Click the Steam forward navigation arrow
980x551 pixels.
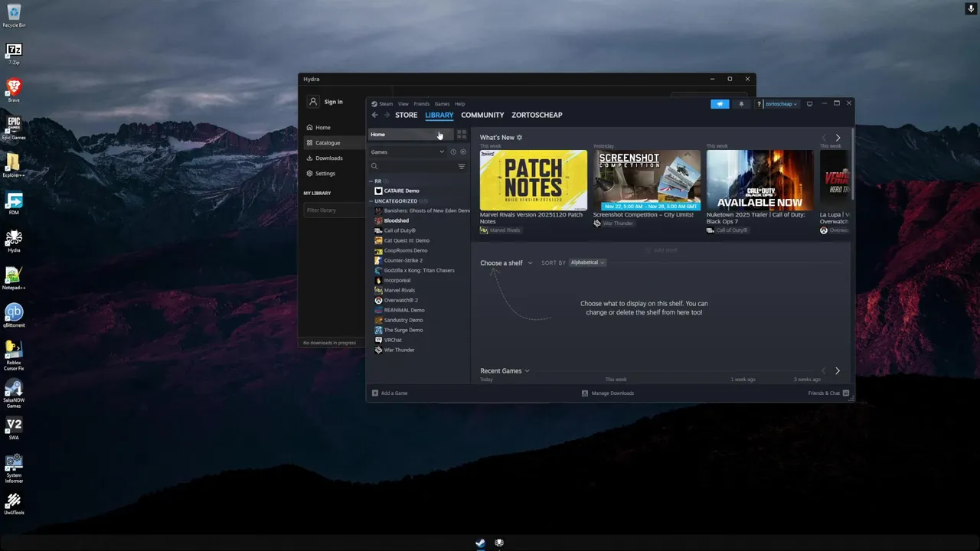(387, 115)
